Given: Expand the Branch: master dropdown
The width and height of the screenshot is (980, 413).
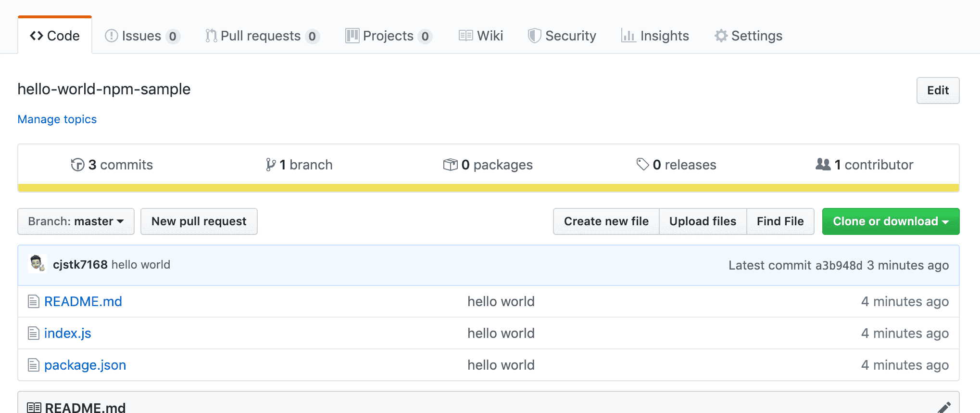Looking at the screenshot, I should point(76,221).
